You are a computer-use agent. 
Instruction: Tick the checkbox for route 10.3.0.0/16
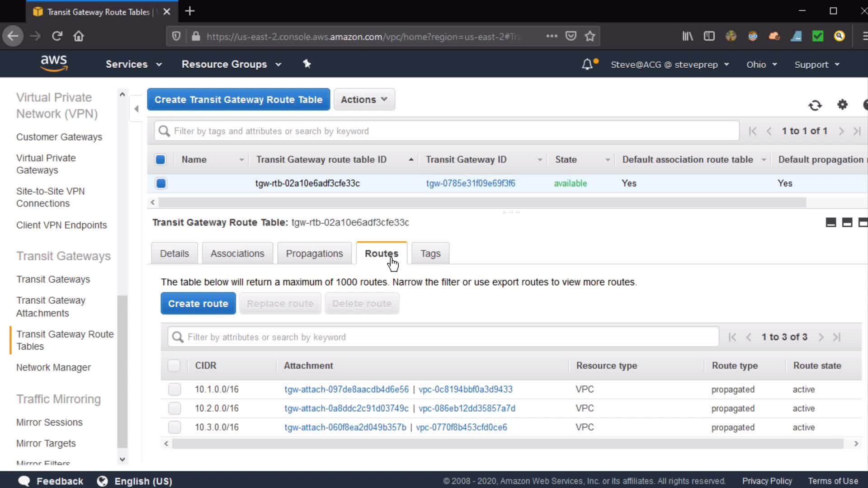[175, 427]
